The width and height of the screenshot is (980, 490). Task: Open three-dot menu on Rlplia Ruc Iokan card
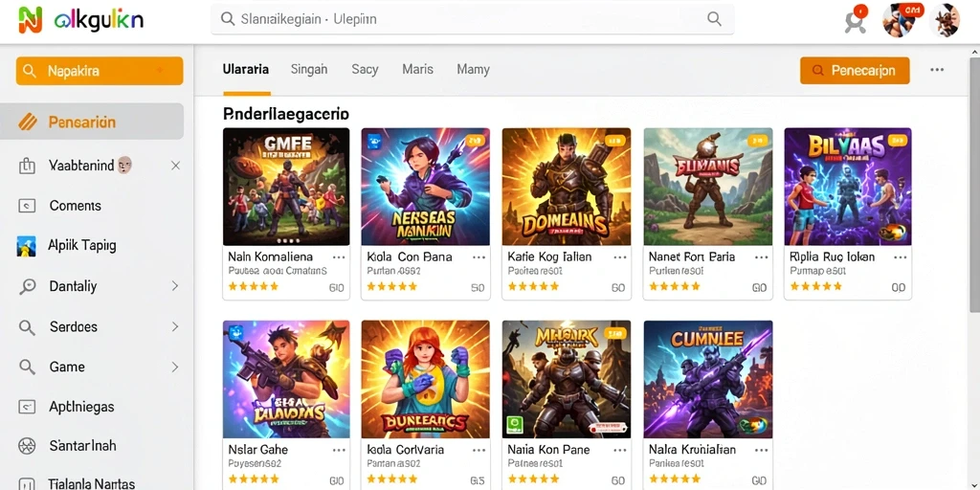coord(901,256)
